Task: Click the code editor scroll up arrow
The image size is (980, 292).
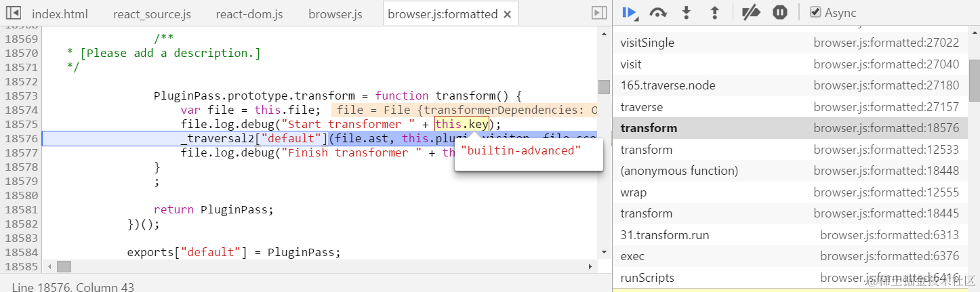Action: click(x=604, y=33)
